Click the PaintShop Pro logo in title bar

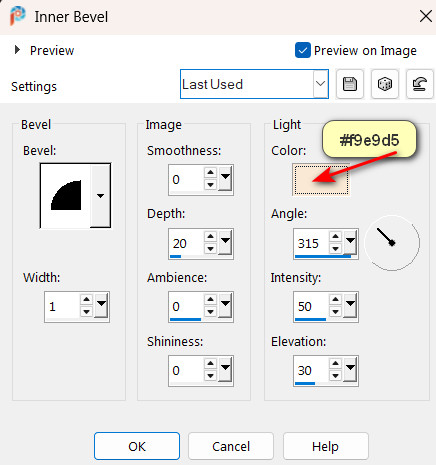pos(17,16)
